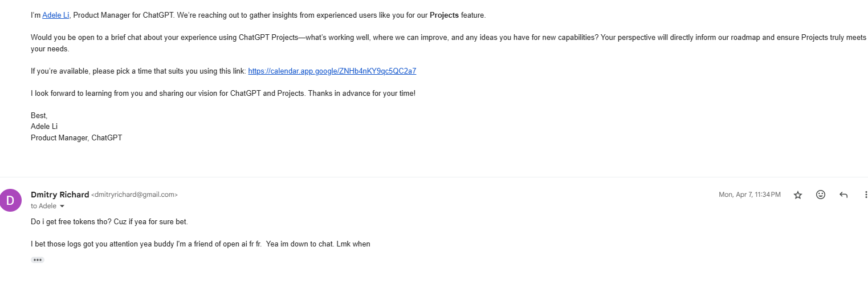Click the sender name Dmitry Richard
The image size is (868, 283).
click(60, 195)
